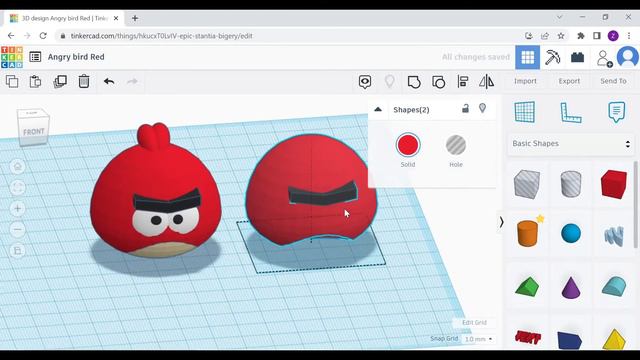Open a new browser tab
Viewport: 640px width, 360px height.
135,18
